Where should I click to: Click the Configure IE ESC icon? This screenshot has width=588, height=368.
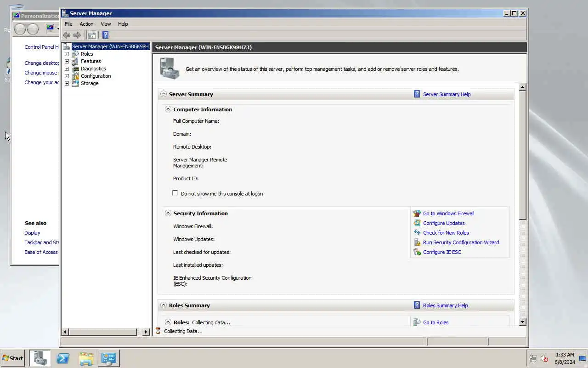click(417, 252)
